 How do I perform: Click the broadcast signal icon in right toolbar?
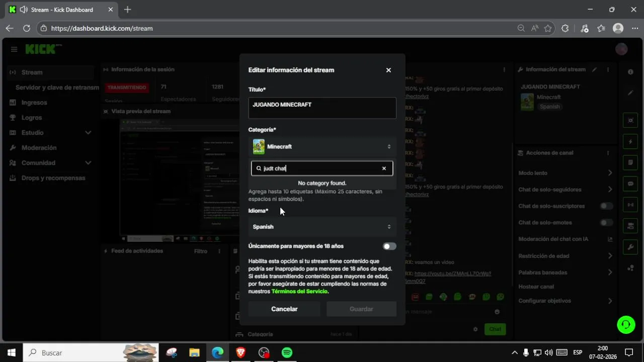[x=630, y=205]
